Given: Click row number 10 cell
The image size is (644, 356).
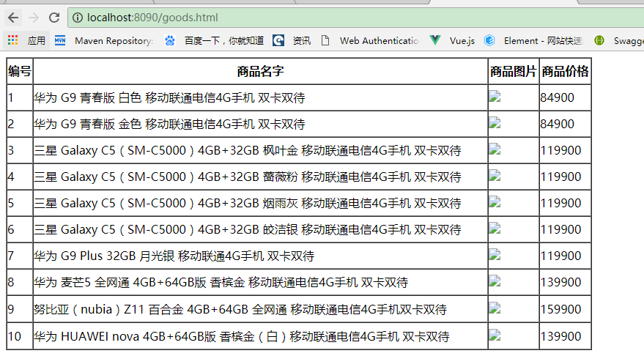Looking at the screenshot, I should tap(20, 336).
